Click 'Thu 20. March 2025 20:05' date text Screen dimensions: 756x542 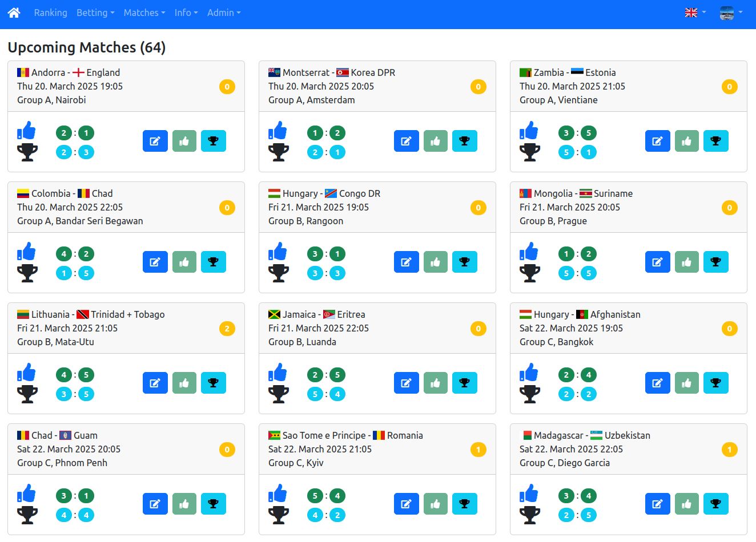pyautogui.click(x=321, y=86)
